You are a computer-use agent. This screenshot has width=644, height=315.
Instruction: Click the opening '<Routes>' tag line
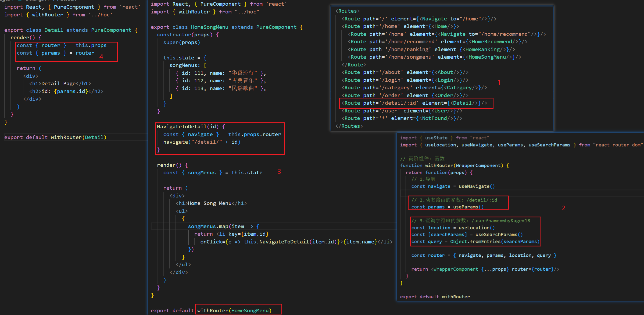tap(348, 11)
